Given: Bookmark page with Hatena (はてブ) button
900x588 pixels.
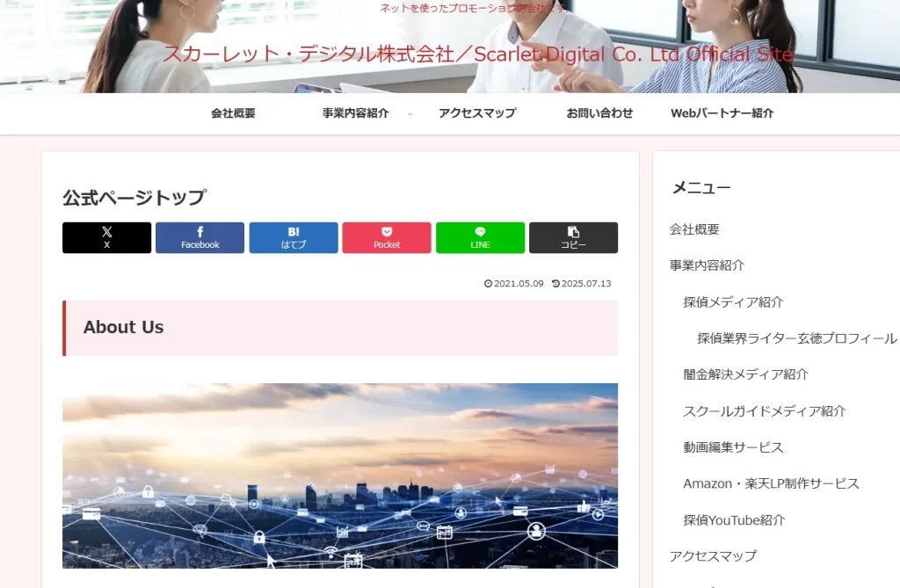Looking at the screenshot, I should pos(294,237).
